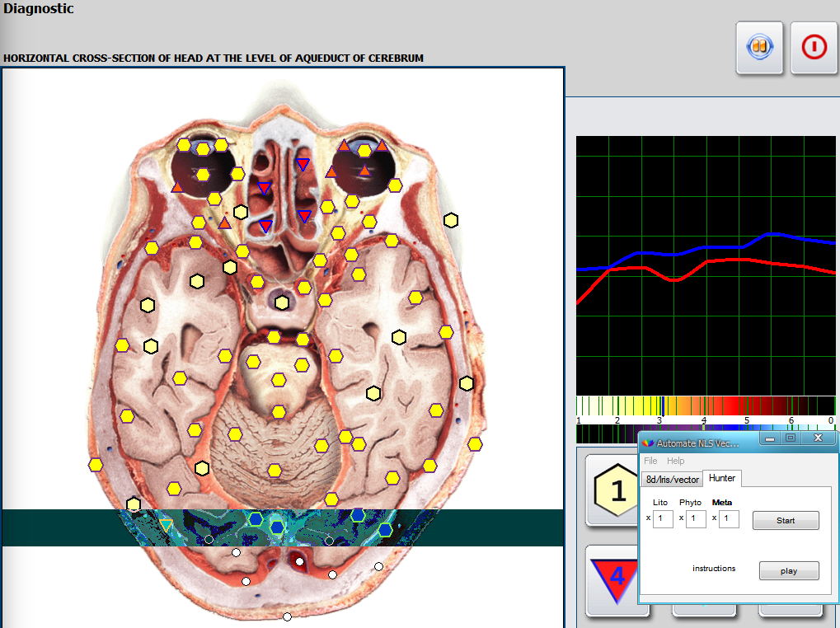Close the Automate NLS window
Image resolution: width=840 pixels, height=628 pixels.
(818, 438)
